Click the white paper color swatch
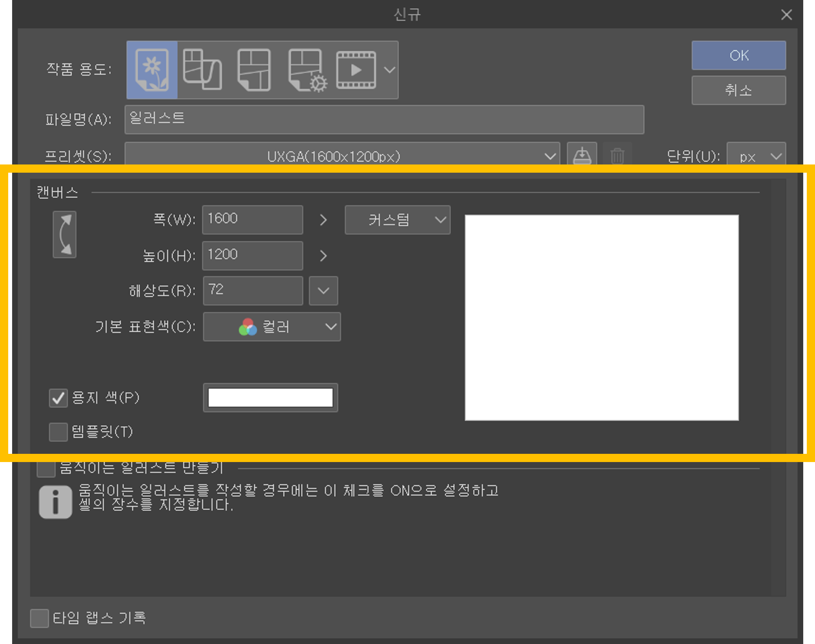The width and height of the screenshot is (815, 644). click(270, 398)
